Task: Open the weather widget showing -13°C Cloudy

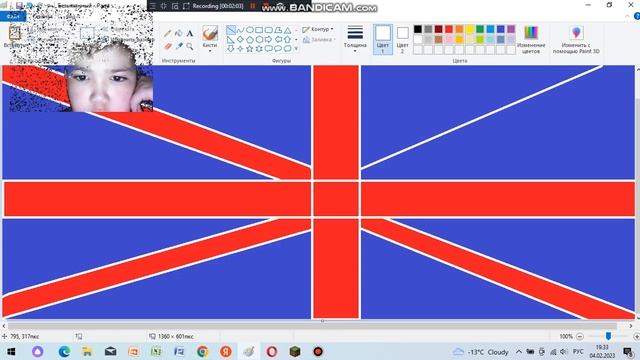Action: click(480, 352)
